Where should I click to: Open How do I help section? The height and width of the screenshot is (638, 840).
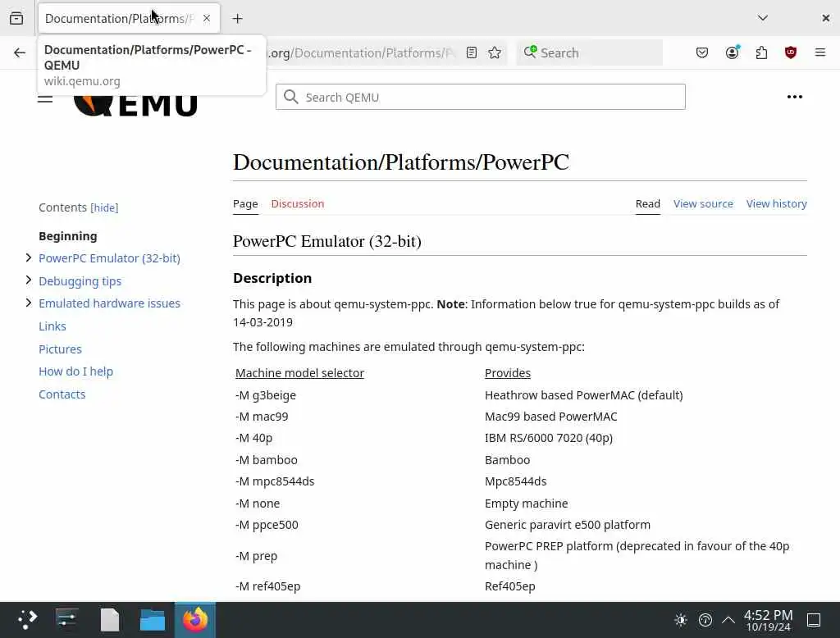pos(75,371)
